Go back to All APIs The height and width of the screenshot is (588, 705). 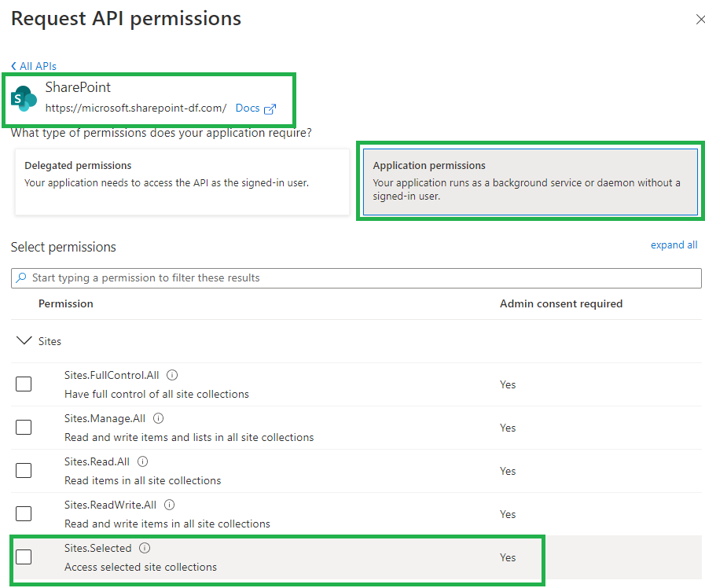[x=38, y=66]
